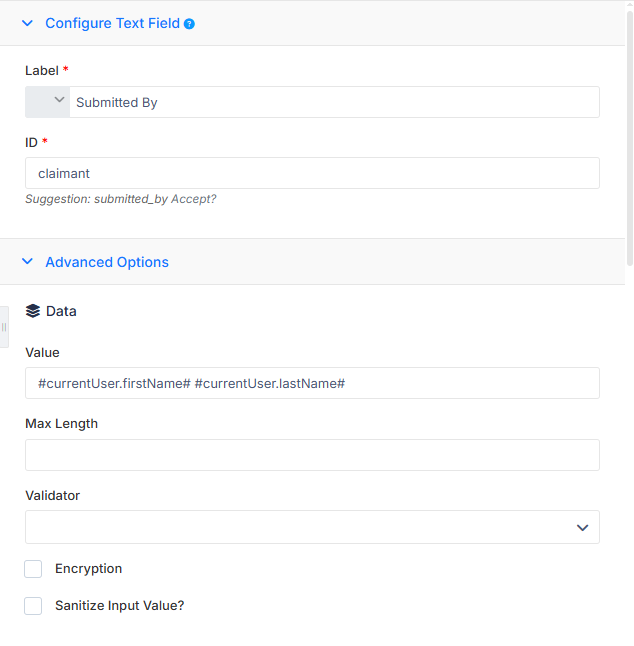
Task: Focus the ID field containing claimant
Action: point(312,173)
